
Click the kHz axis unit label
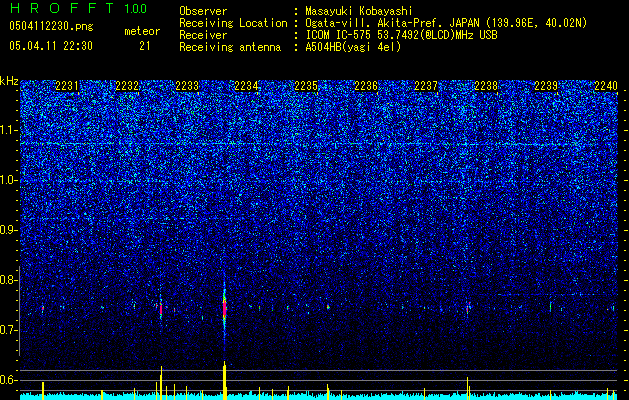pos(9,81)
